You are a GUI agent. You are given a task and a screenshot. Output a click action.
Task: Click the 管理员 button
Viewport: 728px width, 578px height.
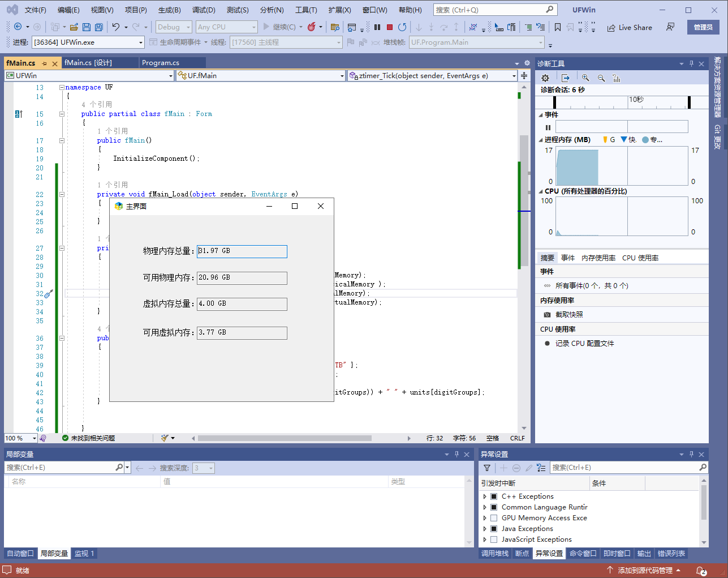click(x=703, y=27)
